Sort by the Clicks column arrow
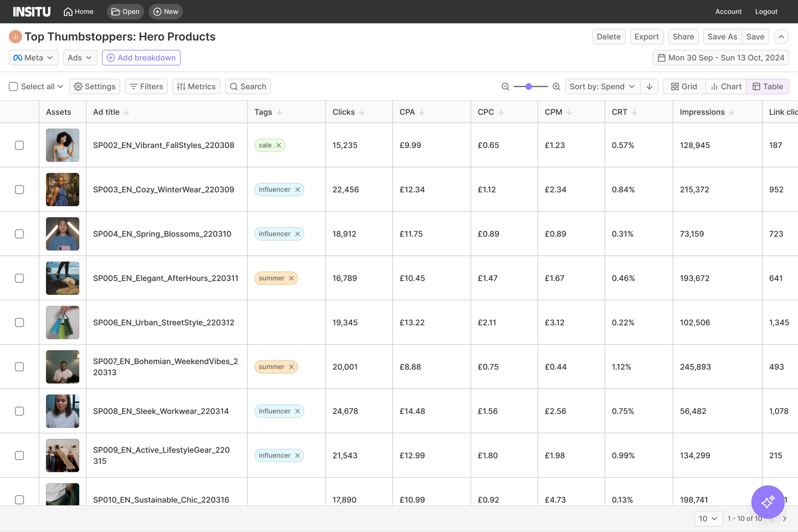Screen dimensions: 798x532 tap(362, 112)
